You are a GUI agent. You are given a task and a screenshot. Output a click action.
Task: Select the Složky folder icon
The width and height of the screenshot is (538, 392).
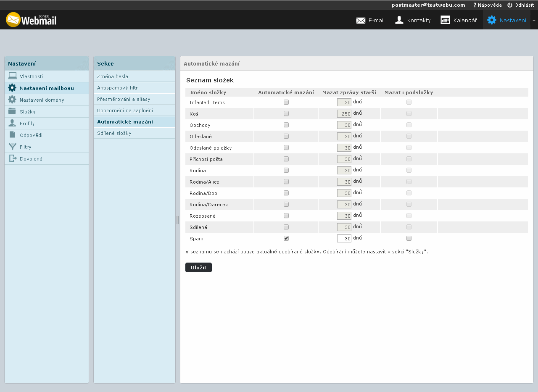pyautogui.click(x=13, y=111)
